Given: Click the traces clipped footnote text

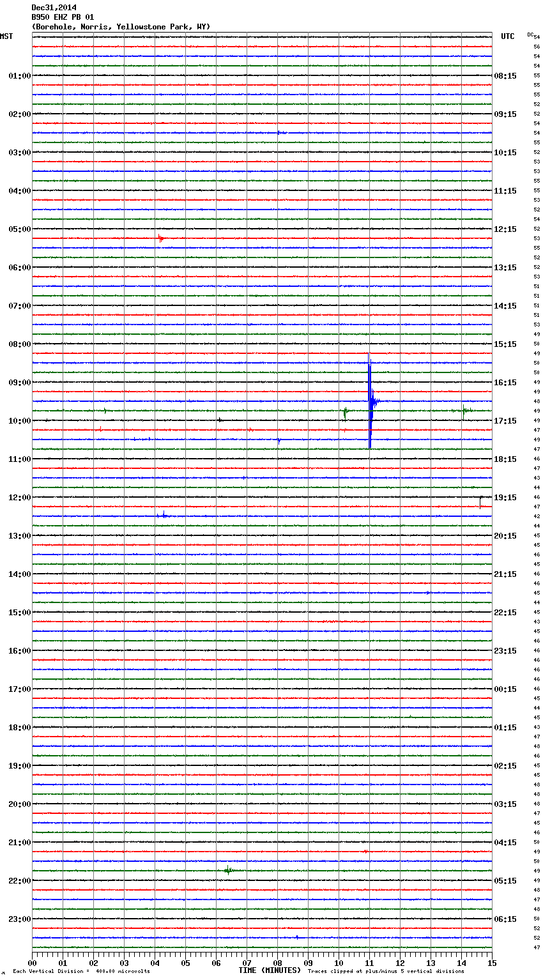Looking at the screenshot, I should [x=386, y=972].
